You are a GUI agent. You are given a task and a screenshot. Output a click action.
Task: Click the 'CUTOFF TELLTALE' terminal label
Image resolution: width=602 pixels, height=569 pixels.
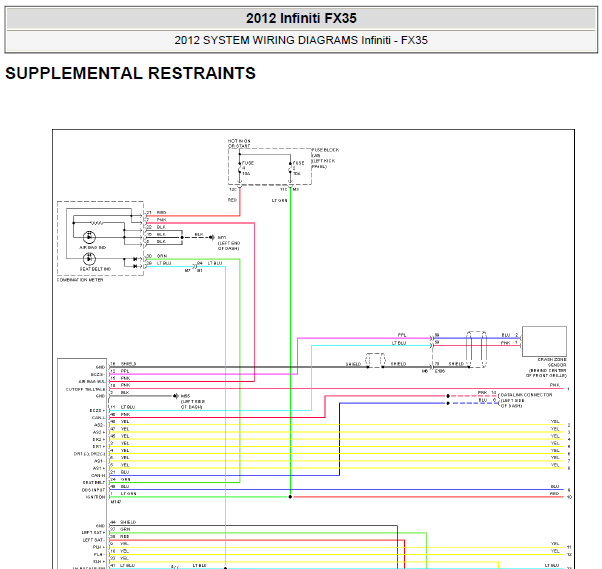pyautogui.click(x=85, y=389)
